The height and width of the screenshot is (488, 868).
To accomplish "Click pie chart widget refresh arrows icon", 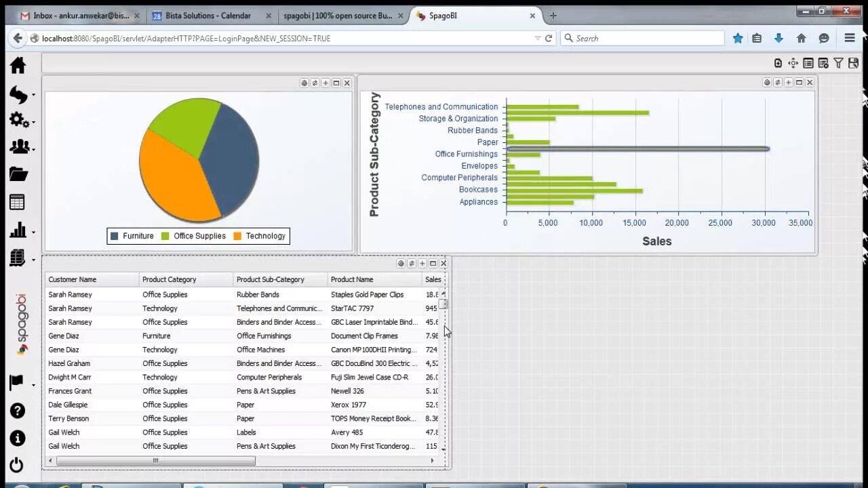I will pyautogui.click(x=315, y=83).
